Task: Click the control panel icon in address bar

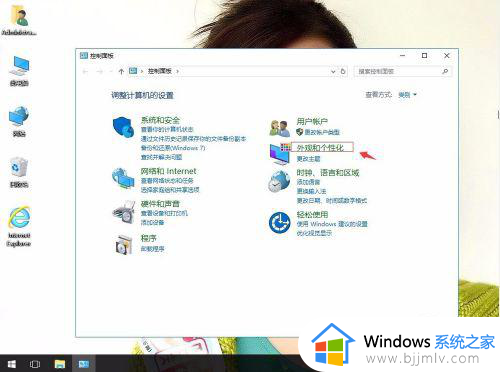Action: [133, 71]
